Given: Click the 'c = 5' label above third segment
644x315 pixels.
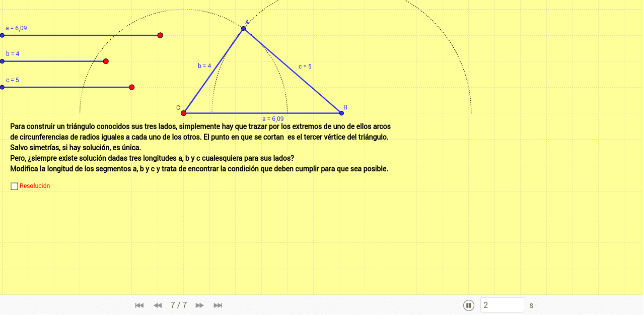Looking at the screenshot, I should point(13,80).
